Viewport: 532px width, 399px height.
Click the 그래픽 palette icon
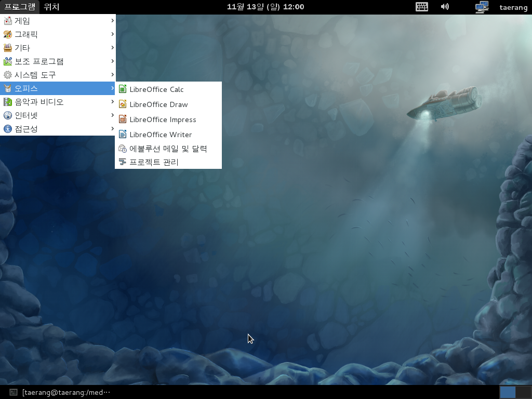click(x=7, y=35)
